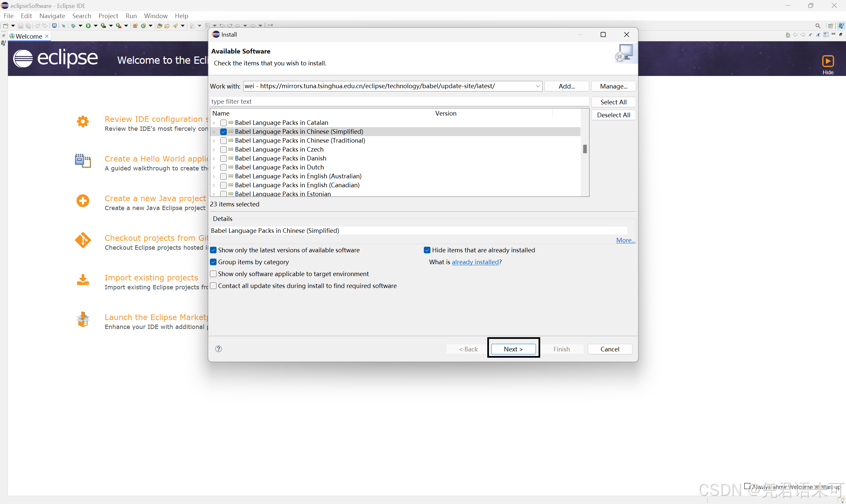Open the Navigate menu
This screenshot has height=504, width=846.
click(x=52, y=16)
